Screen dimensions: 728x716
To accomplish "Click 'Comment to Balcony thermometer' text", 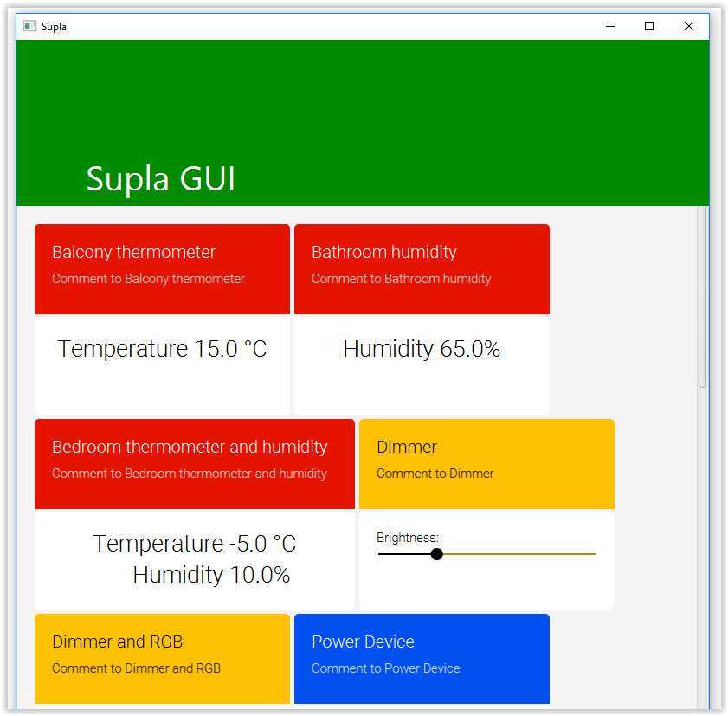I will point(148,279).
